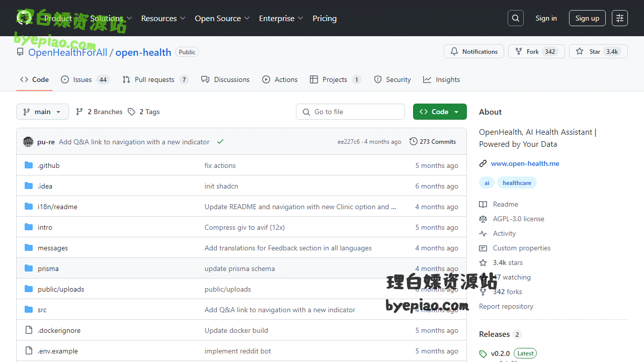Image resolution: width=644 pixels, height=362 pixels.
Task: Click the notifications bell icon
Action: click(x=454, y=51)
